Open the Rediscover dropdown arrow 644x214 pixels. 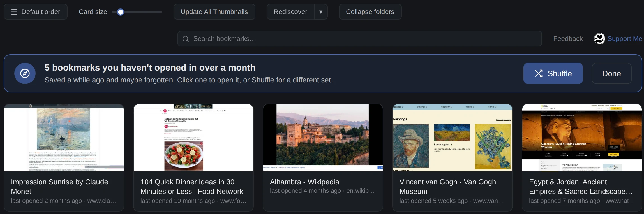pos(321,12)
